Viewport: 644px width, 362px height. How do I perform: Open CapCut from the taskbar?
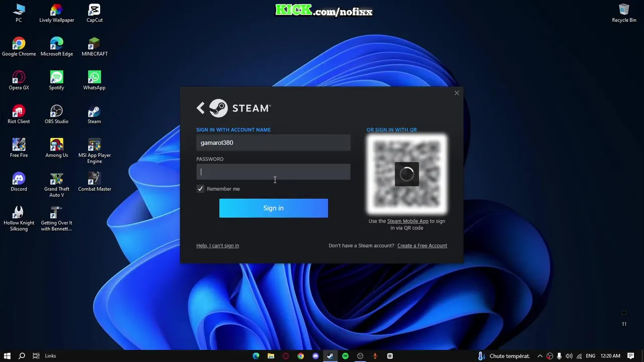(x=390, y=356)
